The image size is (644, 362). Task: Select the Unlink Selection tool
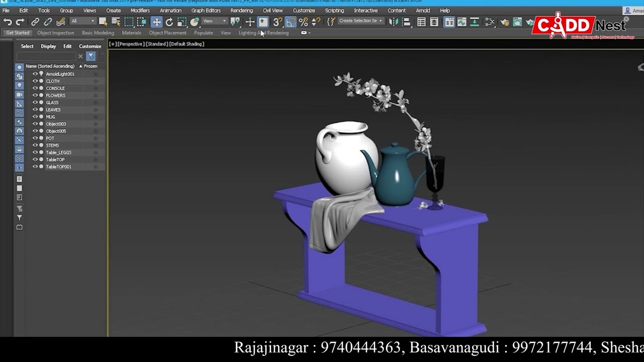[48, 22]
